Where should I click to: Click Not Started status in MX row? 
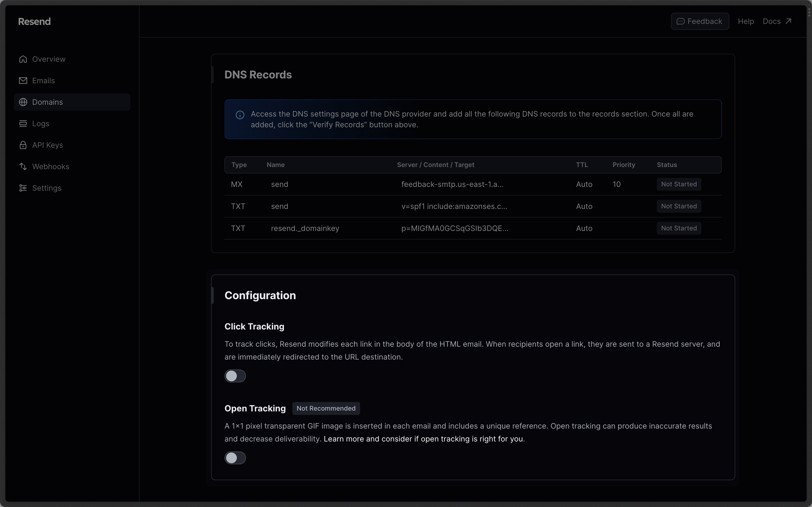point(679,184)
